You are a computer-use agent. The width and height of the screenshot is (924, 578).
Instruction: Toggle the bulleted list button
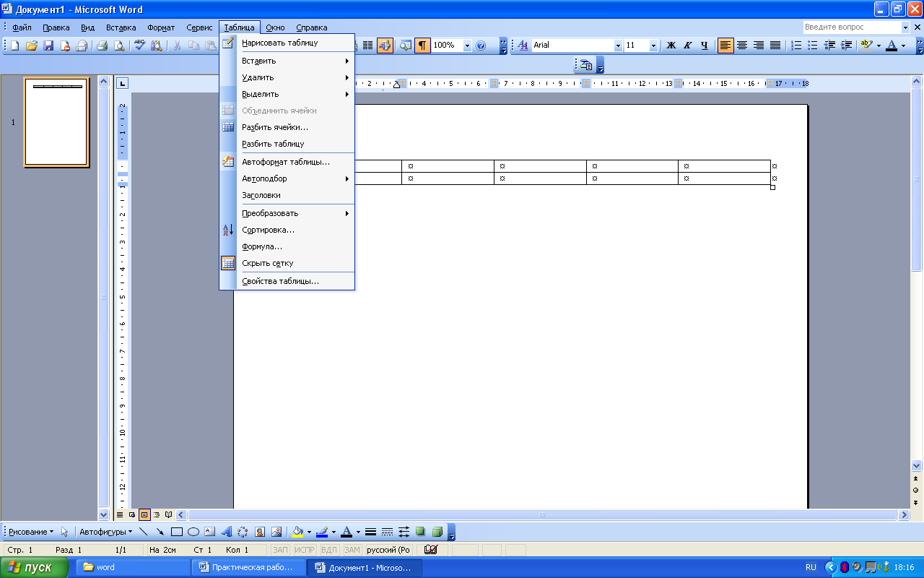[x=813, y=46]
